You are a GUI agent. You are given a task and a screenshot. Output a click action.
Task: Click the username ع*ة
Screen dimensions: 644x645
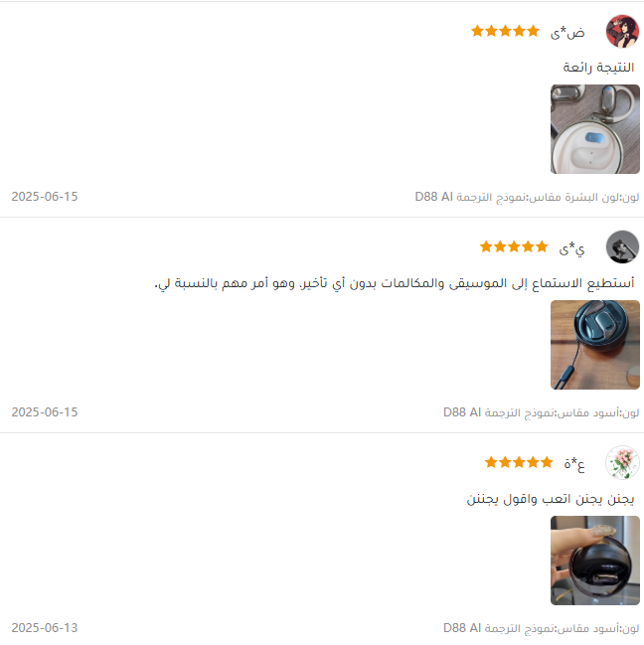(x=574, y=463)
